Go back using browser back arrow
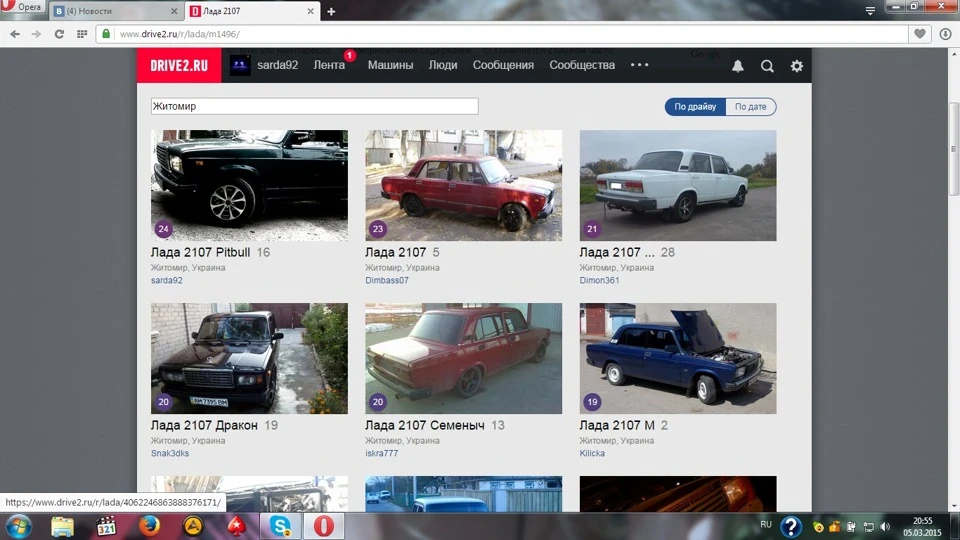 coord(15,34)
